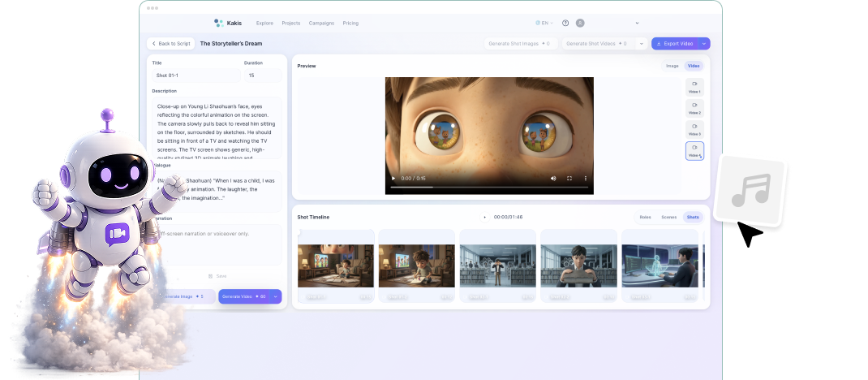This screenshot has height=380, width=868.
Task: Click the music note file icon
Action: point(750,191)
